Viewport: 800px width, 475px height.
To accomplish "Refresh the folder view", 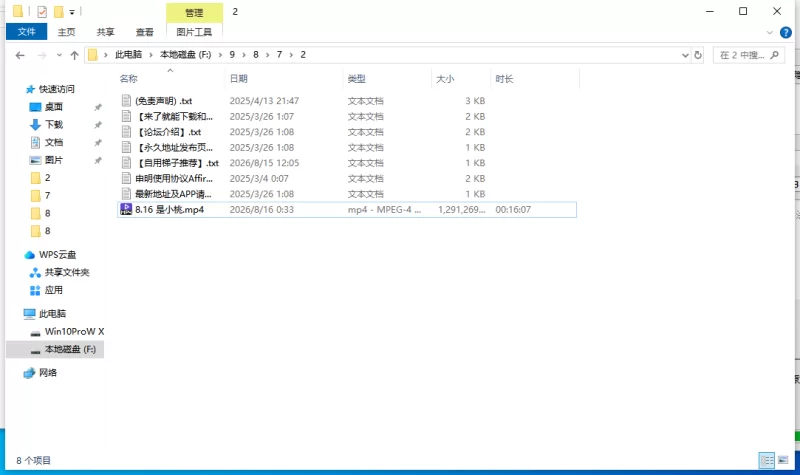I will pos(698,55).
